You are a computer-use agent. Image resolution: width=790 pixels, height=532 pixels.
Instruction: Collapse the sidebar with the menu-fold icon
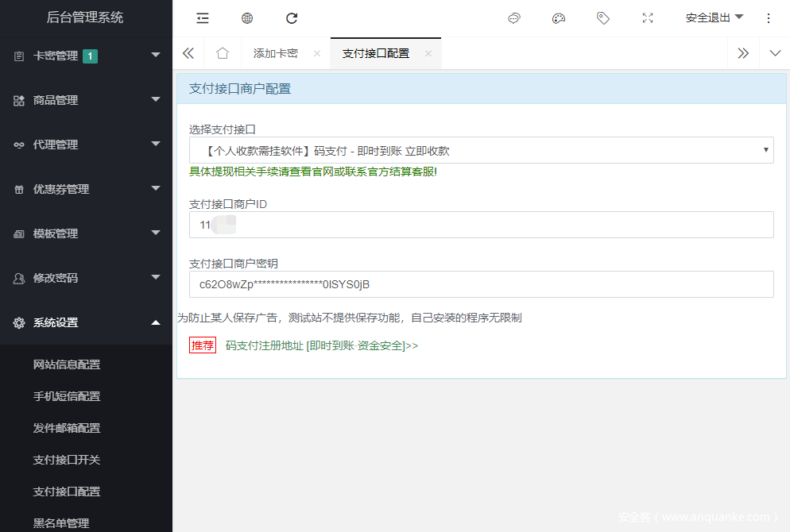[x=203, y=18]
